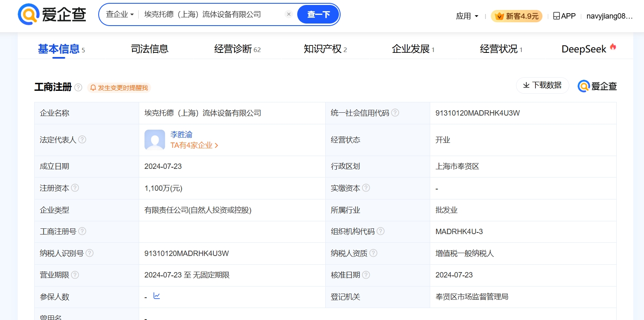
Task: Switch to the 知识产权 tab
Action: click(x=325, y=49)
